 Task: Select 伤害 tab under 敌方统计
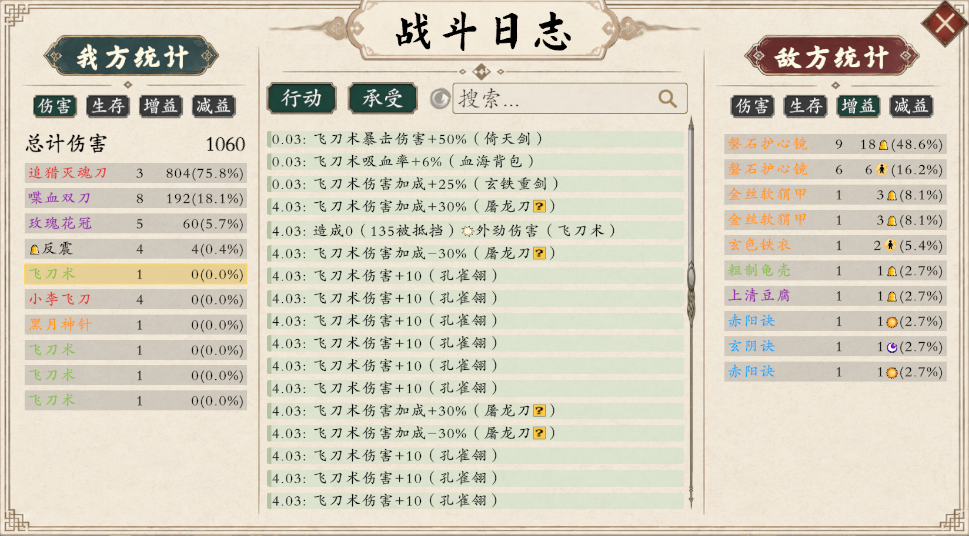click(x=751, y=106)
